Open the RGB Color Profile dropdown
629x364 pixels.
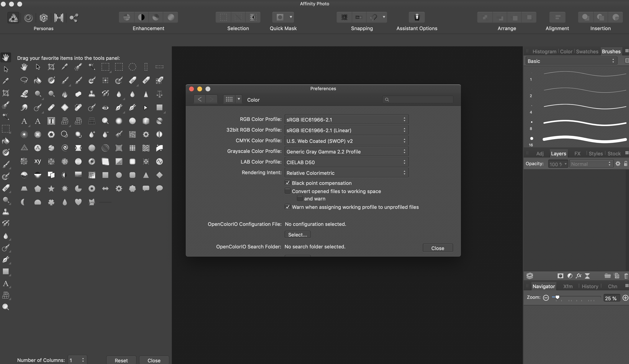point(346,119)
